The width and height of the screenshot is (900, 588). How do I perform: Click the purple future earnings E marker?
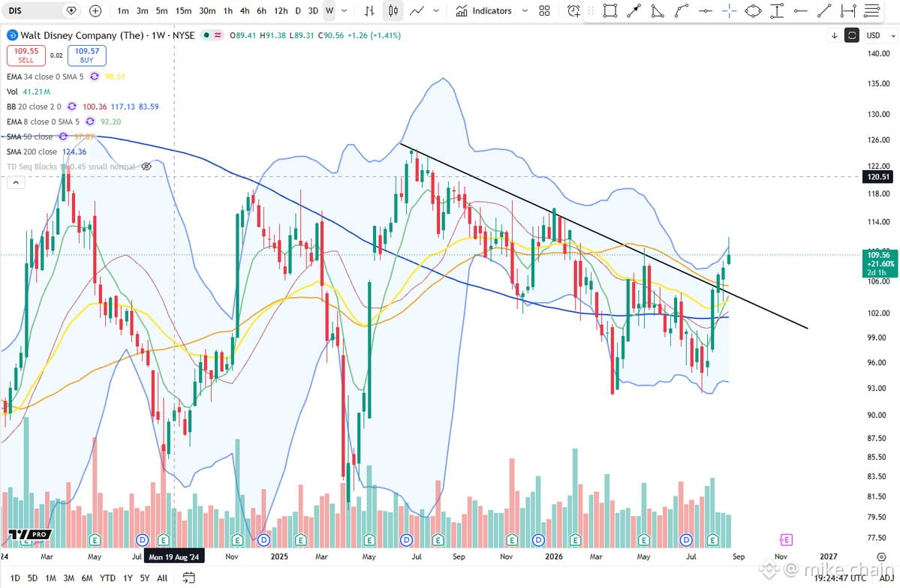[x=786, y=539]
